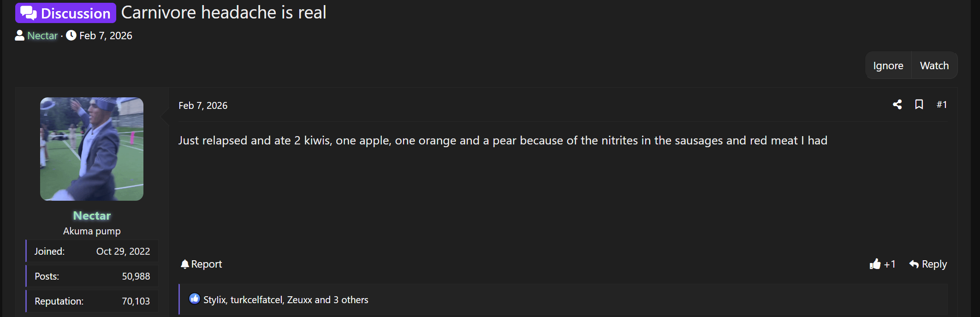
Task: Click the speech-bubble icon in the Discussion badge
Action: 28,12
